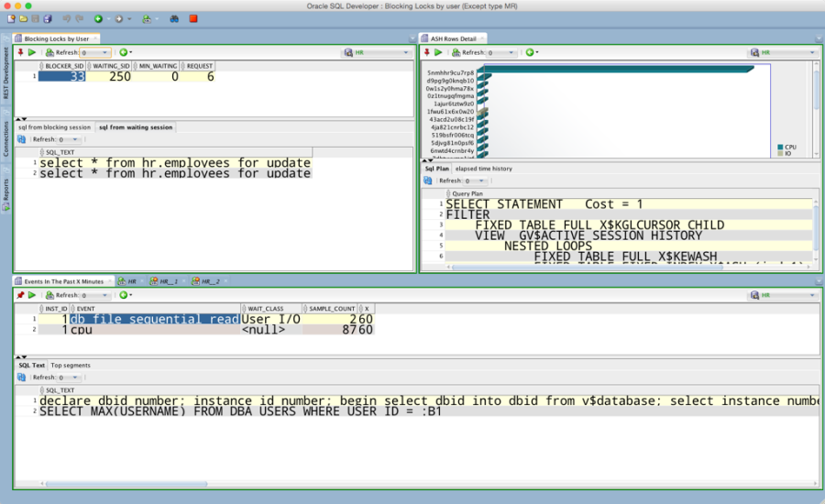The image size is (825, 504).
Task: Click the red stop square icon
Action: 193,18
